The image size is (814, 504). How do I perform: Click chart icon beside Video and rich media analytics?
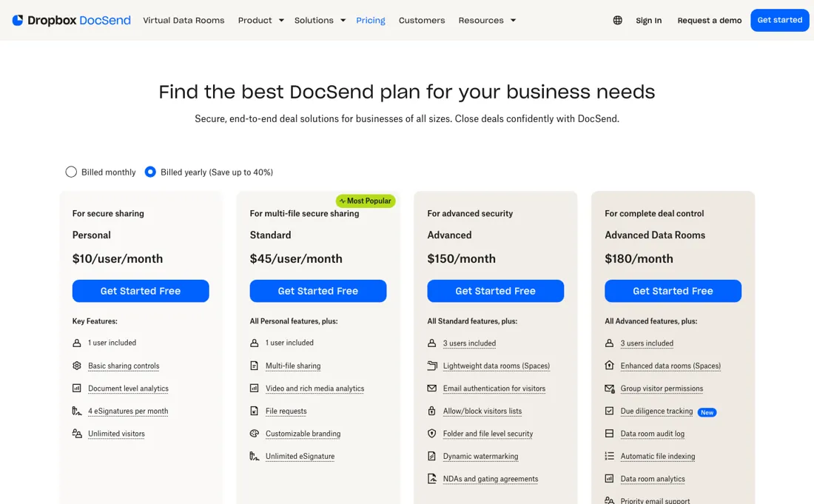[255, 389]
